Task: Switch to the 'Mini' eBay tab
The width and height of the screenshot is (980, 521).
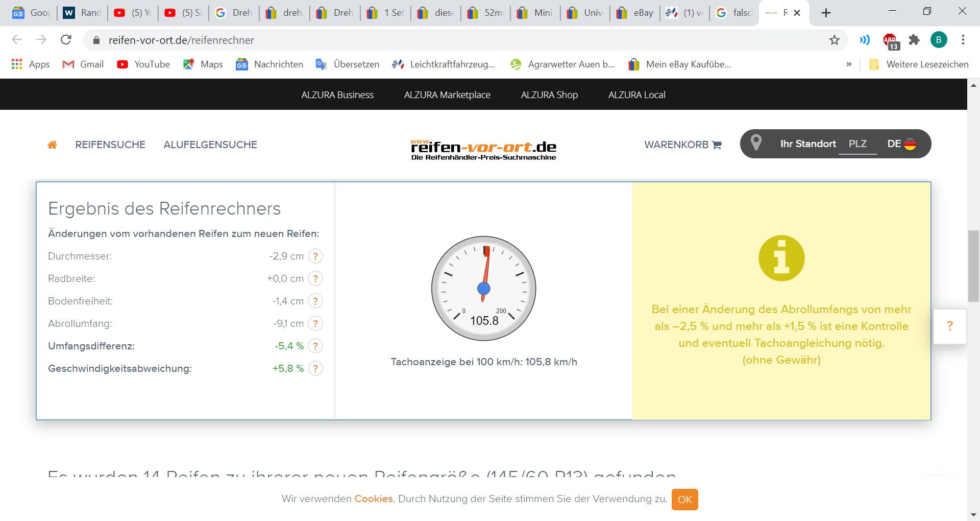Action: pos(535,13)
